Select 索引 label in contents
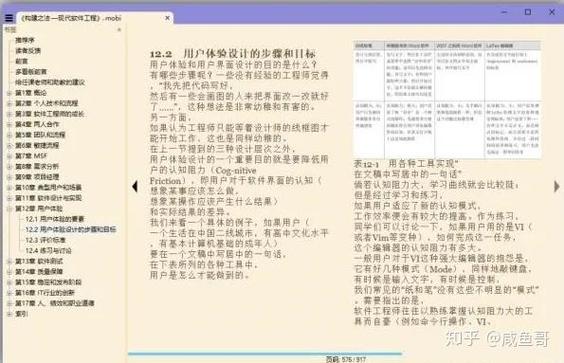564x363 pixels. pos(22,314)
